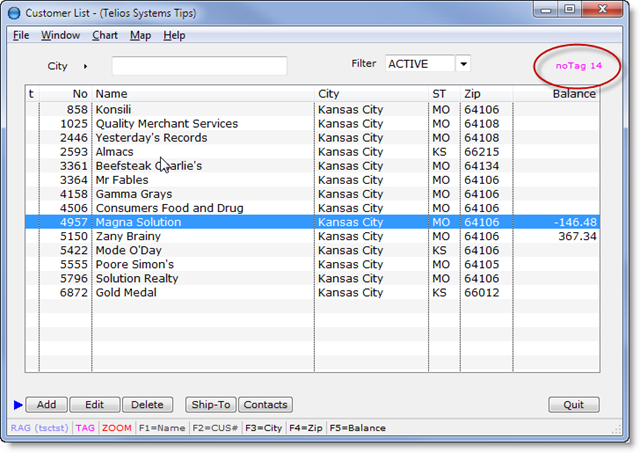640x453 pixels.
Task: Click the blue arrow beside Add button
Action: click(x=17, y=405)
